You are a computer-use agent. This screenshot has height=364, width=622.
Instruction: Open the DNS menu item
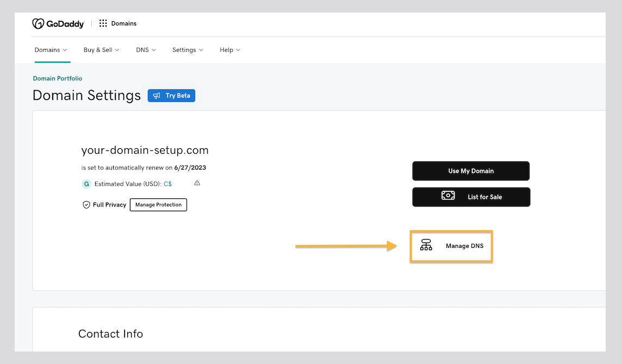click(145, 49)
